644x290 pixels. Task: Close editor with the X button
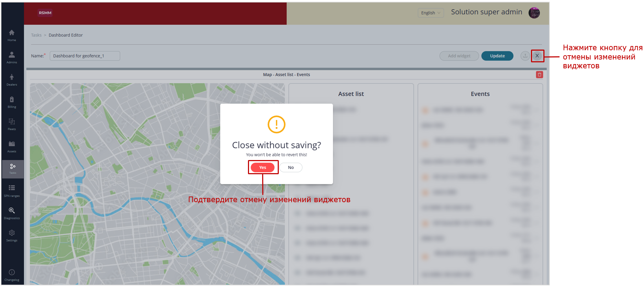tap(537, 56)
